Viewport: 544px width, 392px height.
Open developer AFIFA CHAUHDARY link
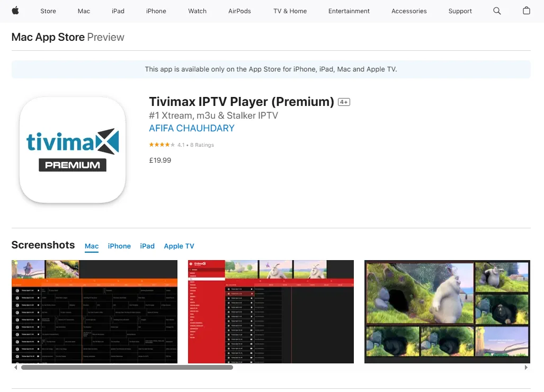pyautogui.click(x=192, y=128)
